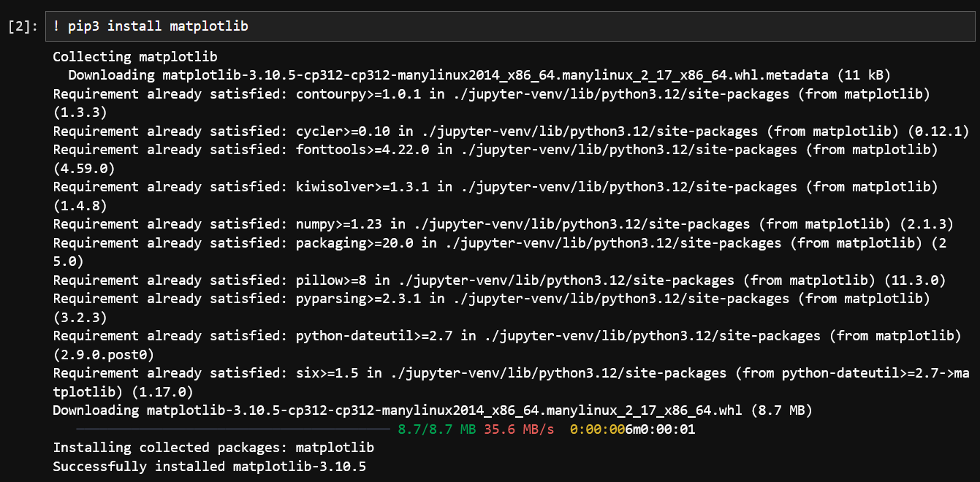Click the code cell input with pip3 install matplotlib
The width and height of the screenshot is (980, 482).
512,26
